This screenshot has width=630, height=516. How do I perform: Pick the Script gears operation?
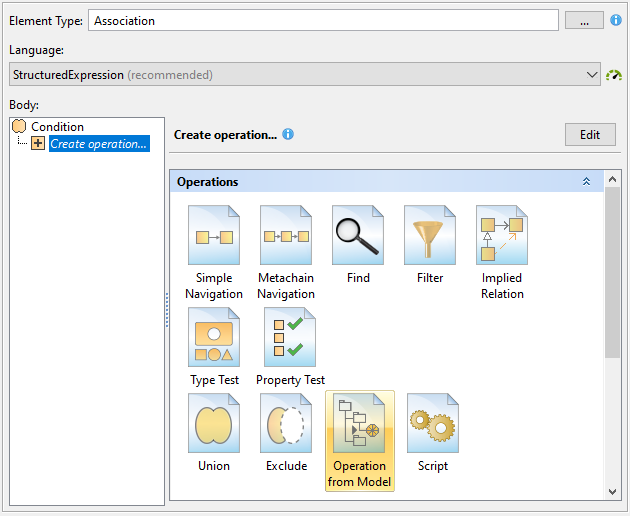point(432,424)
